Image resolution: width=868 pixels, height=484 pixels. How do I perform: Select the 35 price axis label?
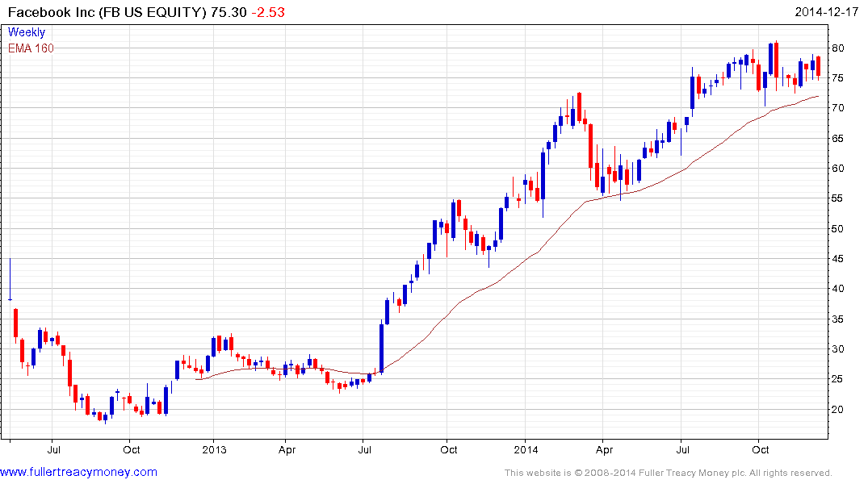(838, 319)
